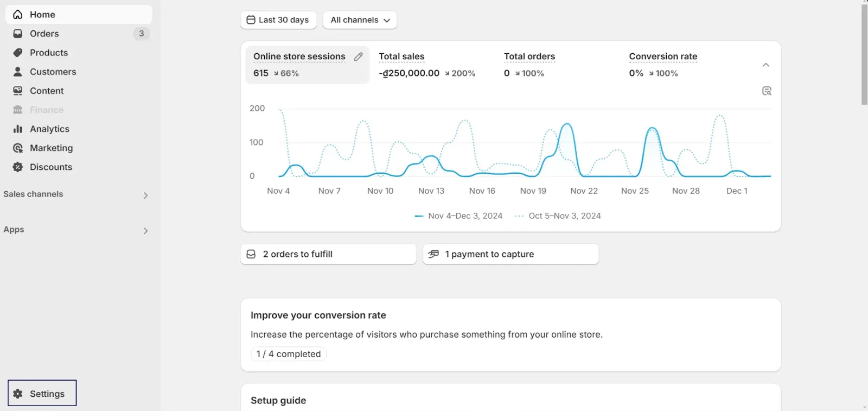Click the Settings gear icon
Screen dimensions: 868x411
(18, 394)
